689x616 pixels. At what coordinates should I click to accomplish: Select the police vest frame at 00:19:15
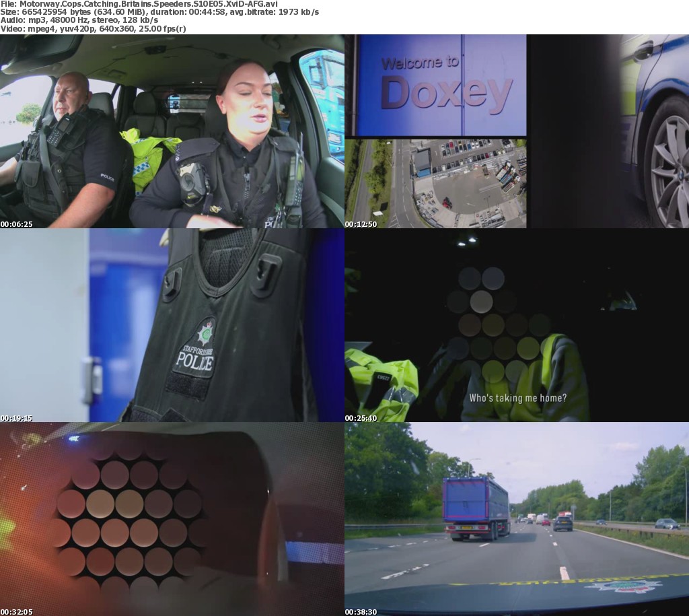[x=172, y=325]
